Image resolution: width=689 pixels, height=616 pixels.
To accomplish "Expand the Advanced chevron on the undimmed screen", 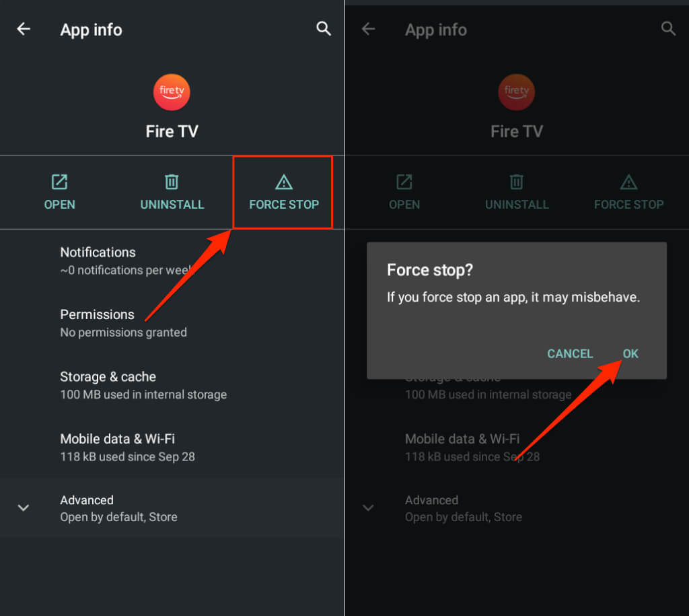I will [x=24, y=508].
